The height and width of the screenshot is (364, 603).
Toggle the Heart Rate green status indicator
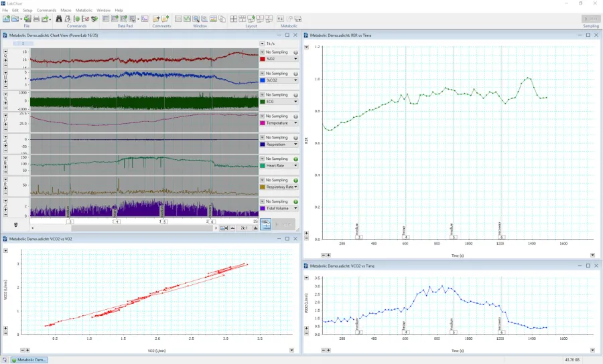295,159
